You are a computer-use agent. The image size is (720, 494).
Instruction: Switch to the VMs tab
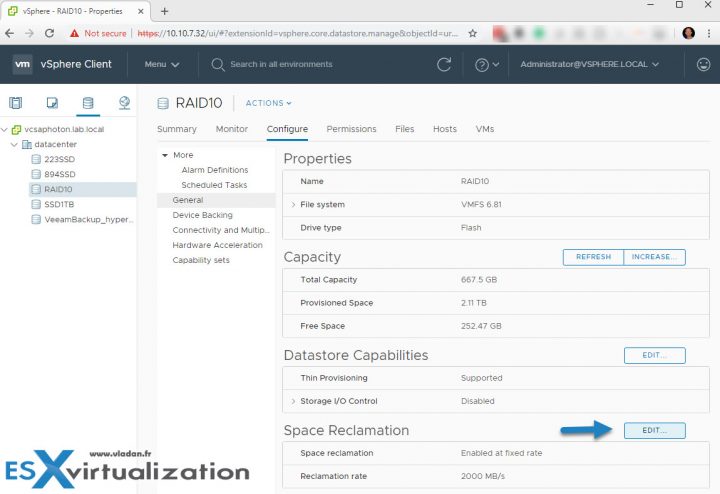tap(485, 129)
